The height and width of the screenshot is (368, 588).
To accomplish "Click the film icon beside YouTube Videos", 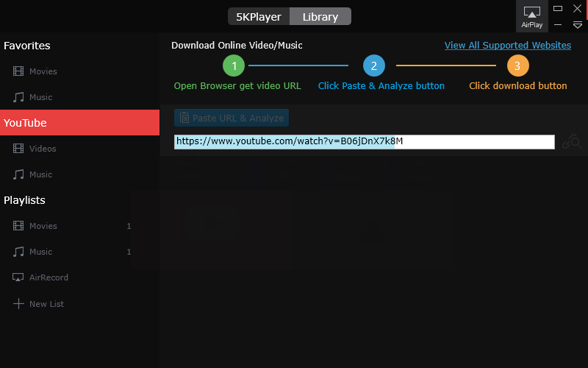I will (x=18, y=149).
